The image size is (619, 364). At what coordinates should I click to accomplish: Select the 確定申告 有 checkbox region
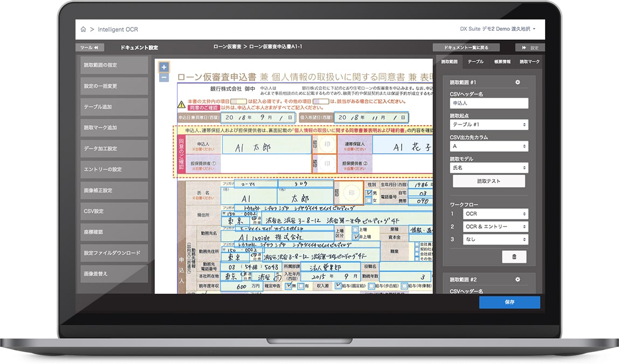click(x=301, y=286)
